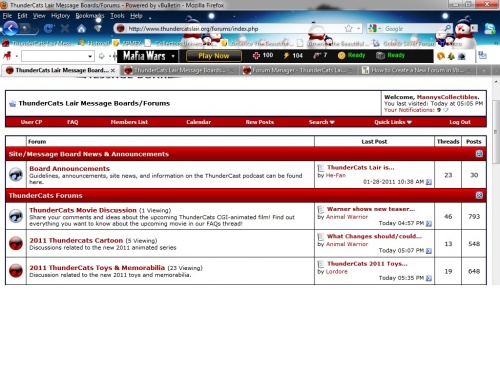Go to last post arrow beside 10:38 AM

tap(429, 182)
